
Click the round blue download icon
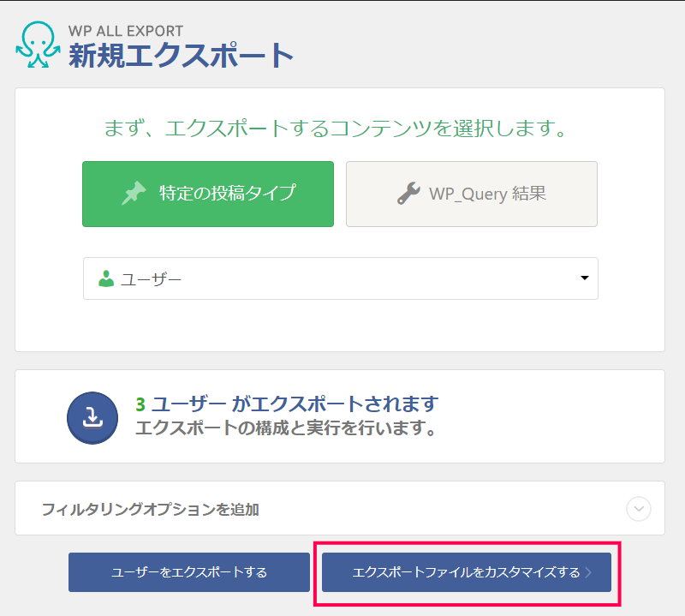(92, 418)
